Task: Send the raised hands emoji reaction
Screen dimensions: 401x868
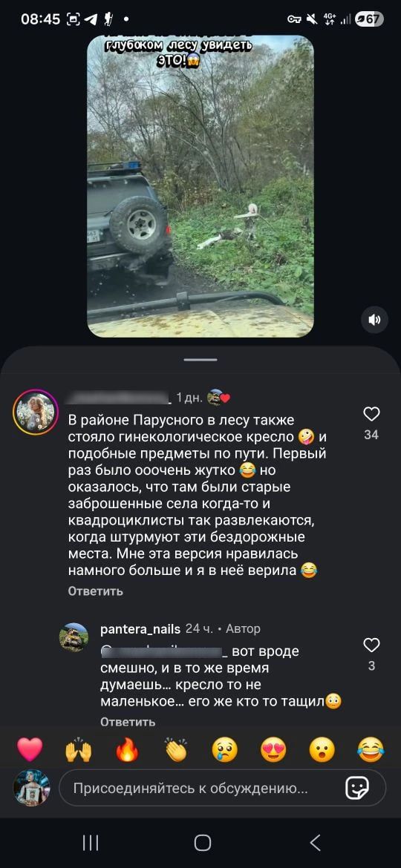Action: (79, 749)
